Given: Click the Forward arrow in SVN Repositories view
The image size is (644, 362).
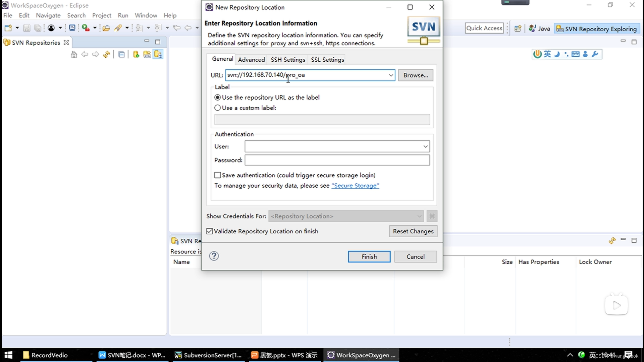Looking at the screenshot, I should [96, 54].
